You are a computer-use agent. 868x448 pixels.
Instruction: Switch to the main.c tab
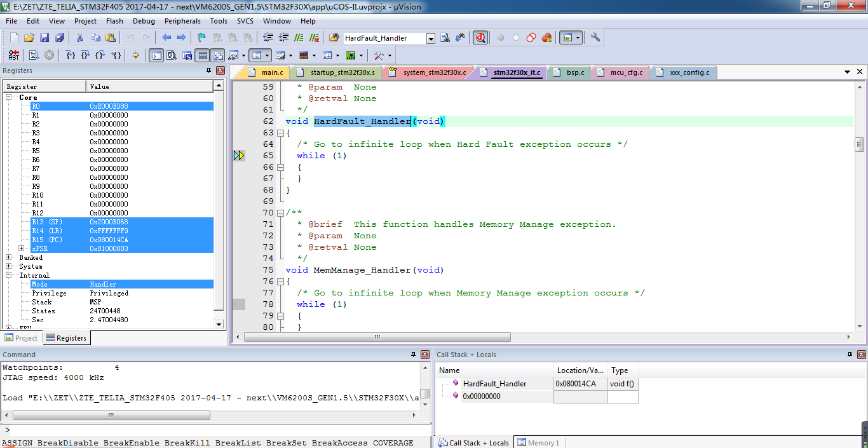point(267,72)
